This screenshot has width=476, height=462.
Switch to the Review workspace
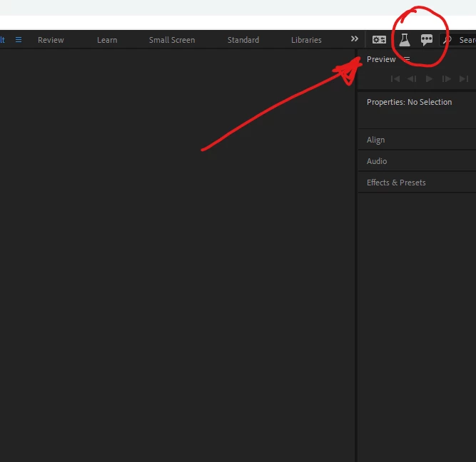tap(51, 40)
